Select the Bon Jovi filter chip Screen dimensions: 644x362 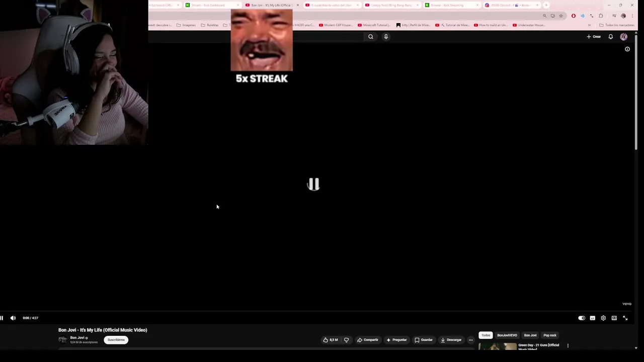click(x=530, y=335)
